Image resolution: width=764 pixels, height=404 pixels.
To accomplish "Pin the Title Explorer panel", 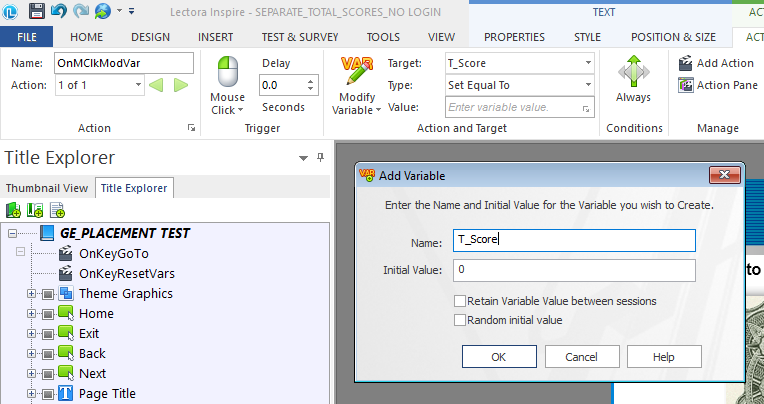I will coord(320,157).
